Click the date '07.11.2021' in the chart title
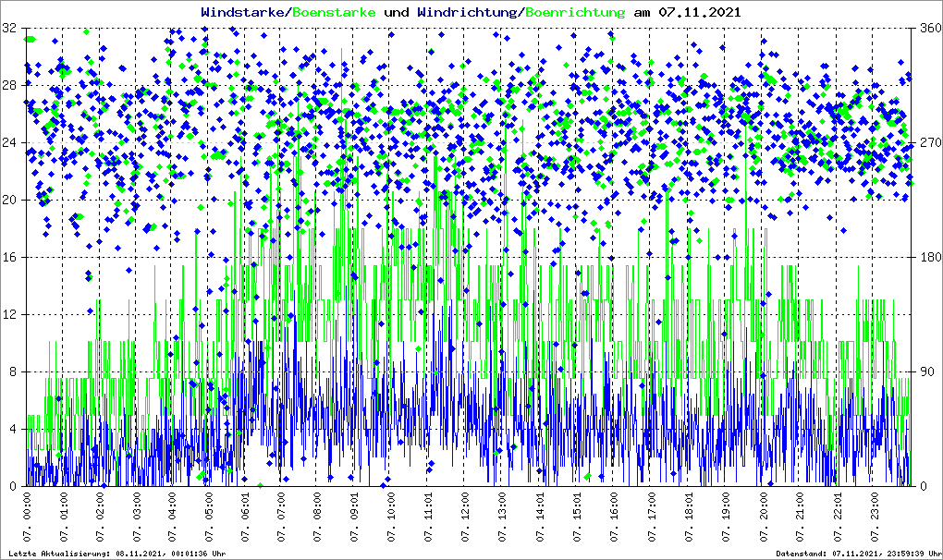This screenshot has width=943, height=560. click(700, 12)
